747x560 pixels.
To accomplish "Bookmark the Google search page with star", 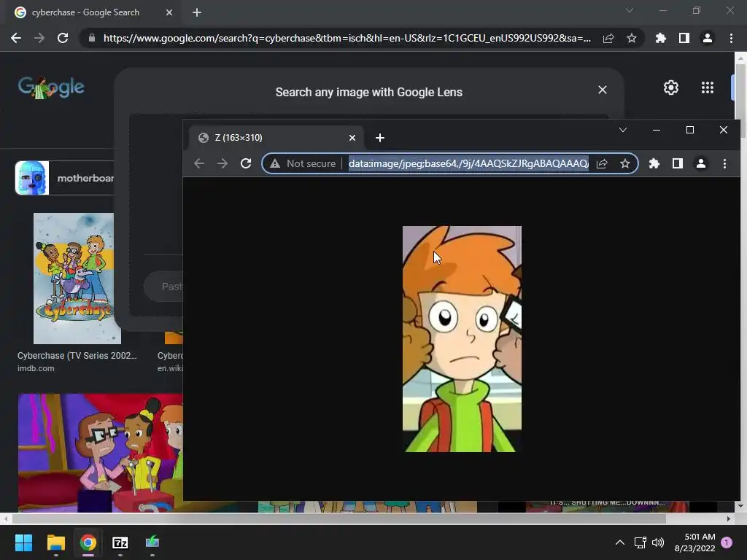I will pyautogui.click(x=632, y=38).
